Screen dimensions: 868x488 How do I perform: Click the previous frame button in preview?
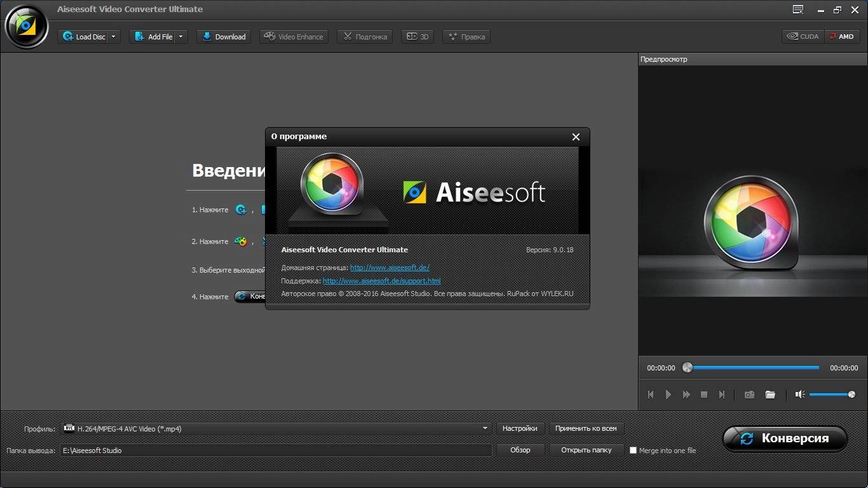651,395
